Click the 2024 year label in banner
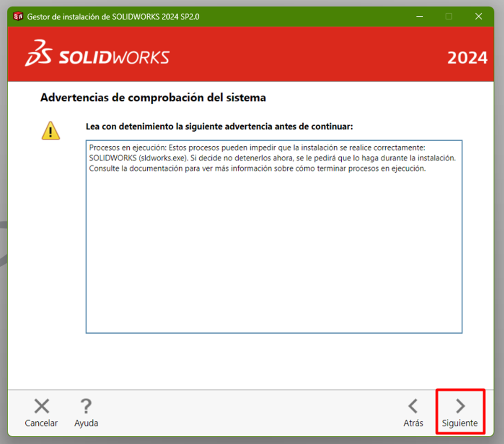 click(467, 58)
